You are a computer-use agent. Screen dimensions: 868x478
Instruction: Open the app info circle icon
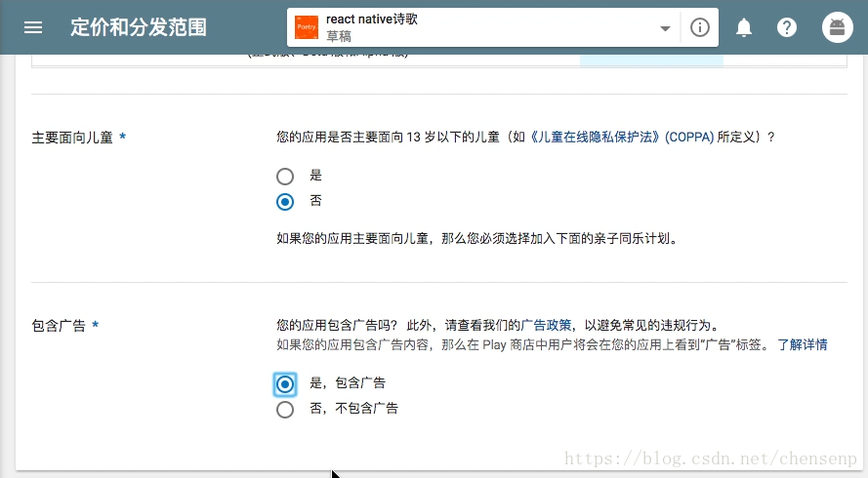click(700, 27)
